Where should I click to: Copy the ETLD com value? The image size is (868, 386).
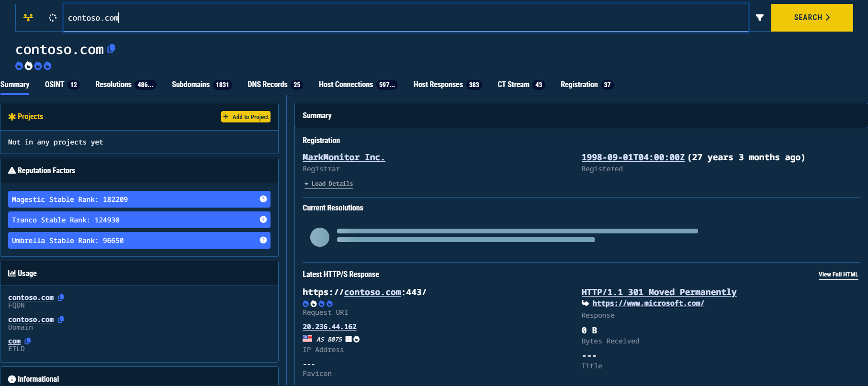(x=28, y=341)
